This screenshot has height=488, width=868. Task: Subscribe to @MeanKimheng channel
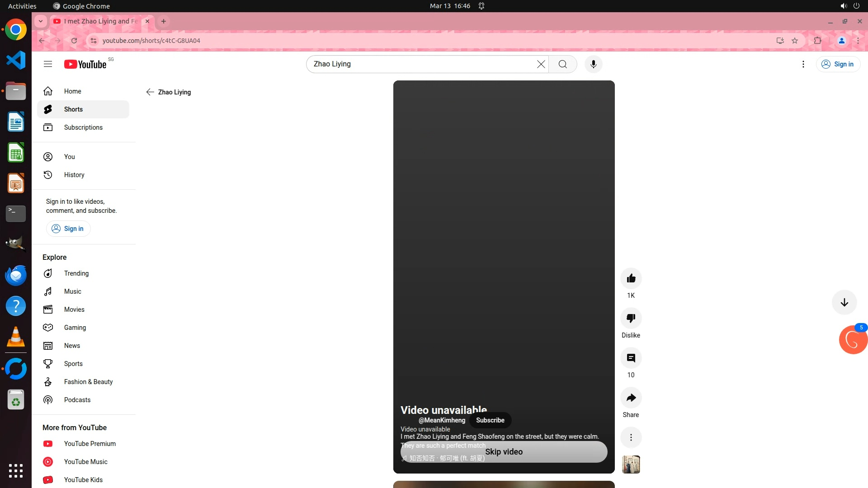490,420
